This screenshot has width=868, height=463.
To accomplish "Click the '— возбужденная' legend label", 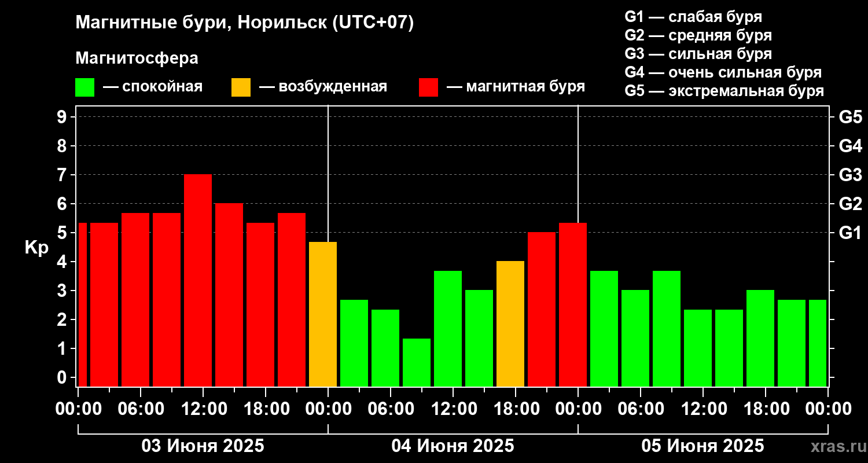I will tap(323, 87).
